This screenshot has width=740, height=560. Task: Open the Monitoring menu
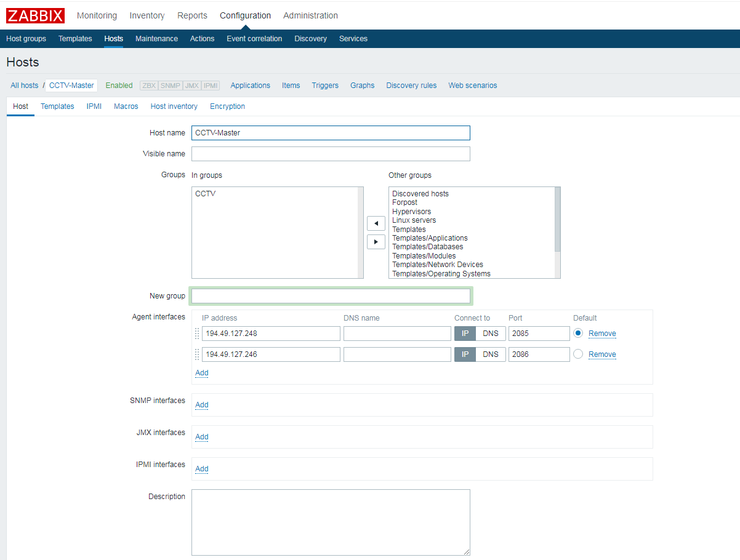97,15
